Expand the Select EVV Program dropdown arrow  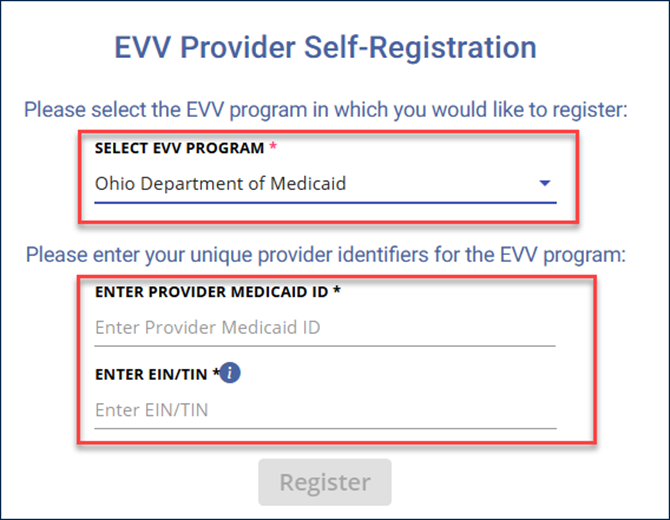click(545, 184)
